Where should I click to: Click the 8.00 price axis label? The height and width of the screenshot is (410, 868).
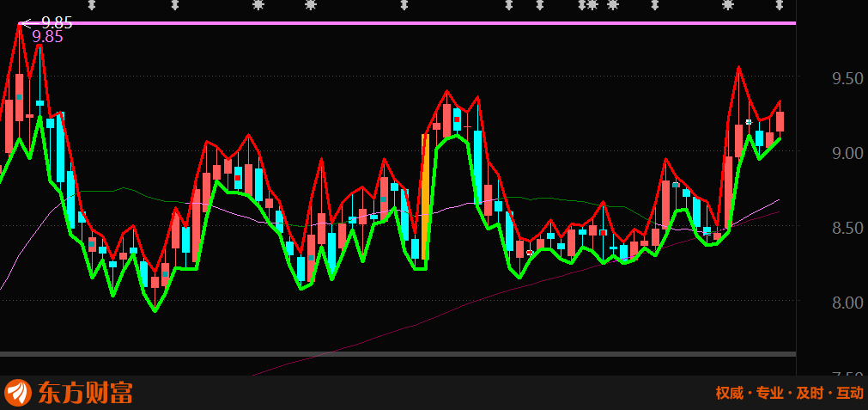pos(847,303)
